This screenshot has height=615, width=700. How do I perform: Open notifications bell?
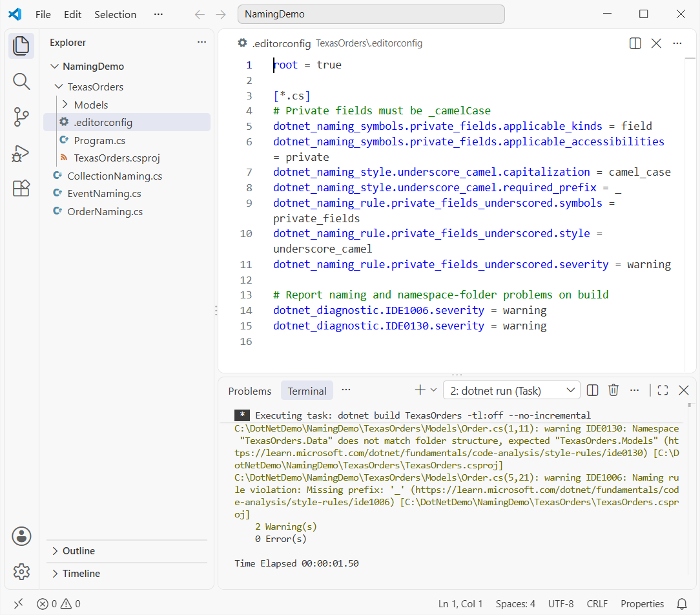pos(682,604)
